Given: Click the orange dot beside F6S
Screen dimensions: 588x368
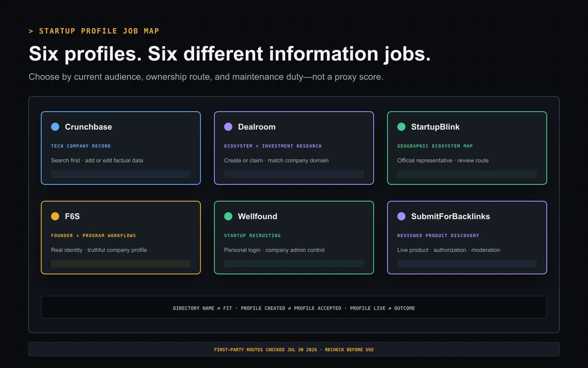Looking at the screenshot, I should pos(55,216).
